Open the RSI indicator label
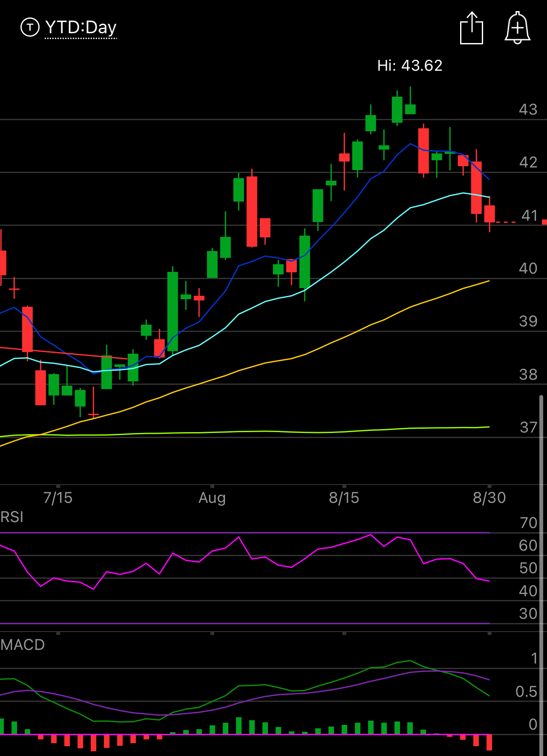The width and height of the screenshot is (547, 756). 12,517
